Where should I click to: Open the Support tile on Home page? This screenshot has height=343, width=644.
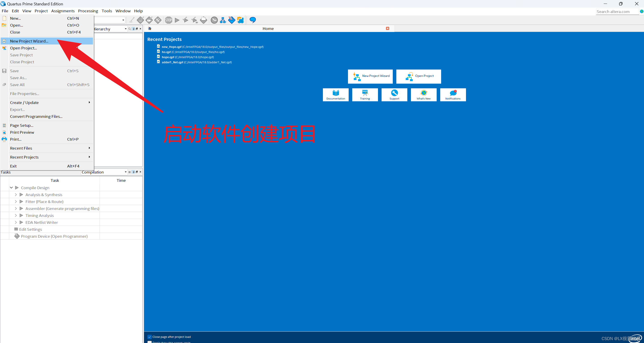point(394,95)
